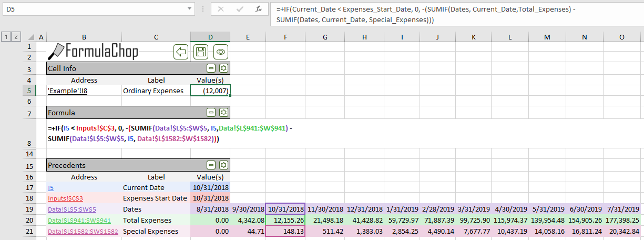Open settings gear for Formula section
This screenshot has height=240, width=644.
223,113
